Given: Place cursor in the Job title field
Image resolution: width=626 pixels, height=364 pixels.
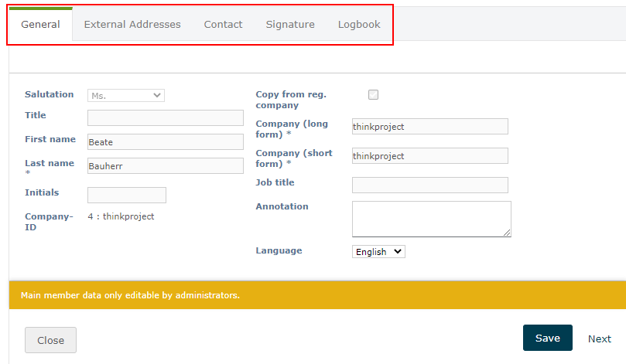Looking at the screenshot, I should (x=429, y=185).
